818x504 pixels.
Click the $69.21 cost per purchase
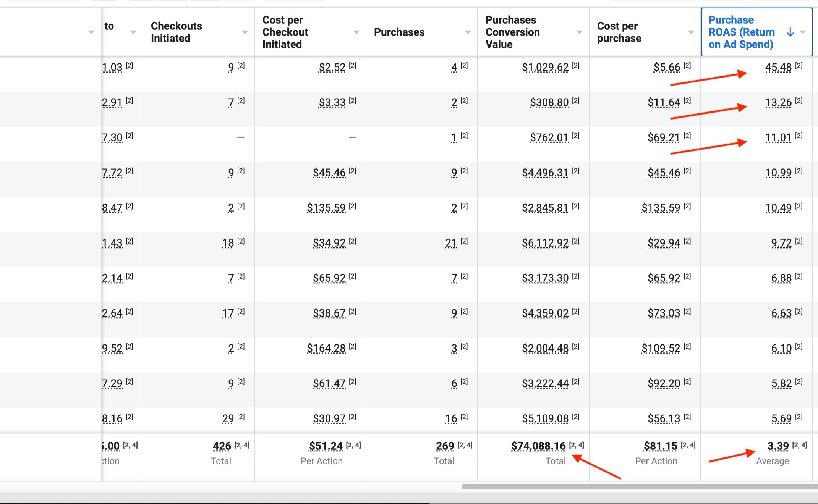tap(664, 138)
